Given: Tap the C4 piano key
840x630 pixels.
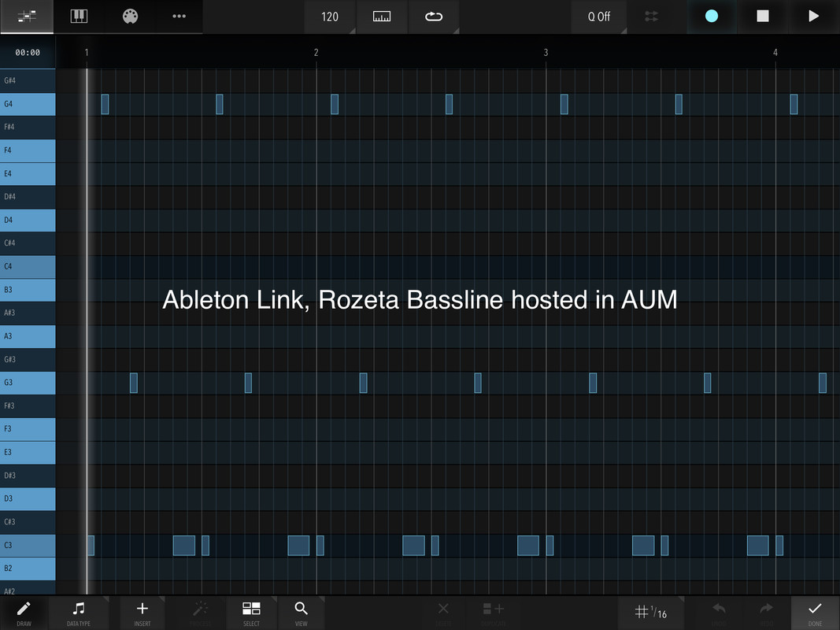Looking at the screenshot, I should tap(28, 266).
